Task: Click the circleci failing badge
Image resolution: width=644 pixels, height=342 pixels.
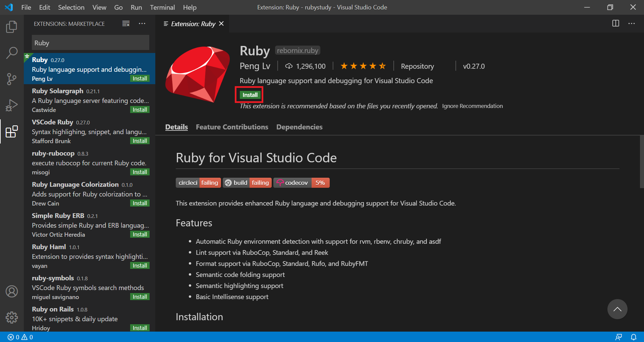Action: (x=198, y=183)
